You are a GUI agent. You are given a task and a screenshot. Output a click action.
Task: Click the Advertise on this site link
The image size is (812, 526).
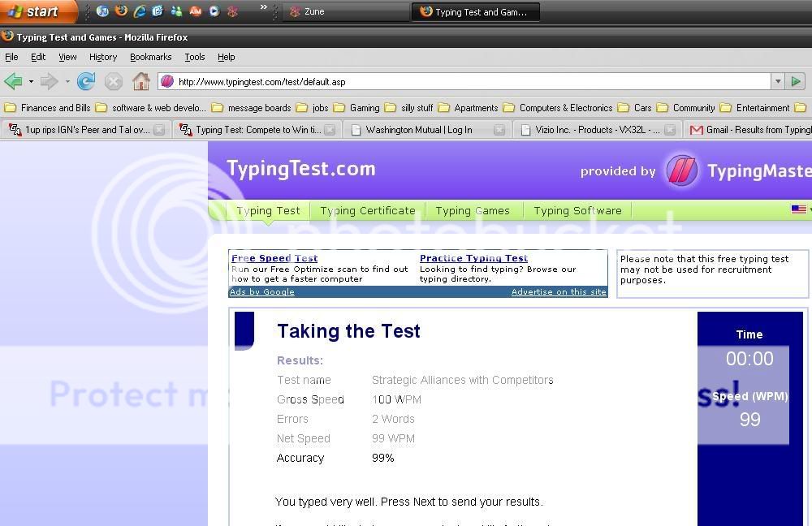(559, 291)
